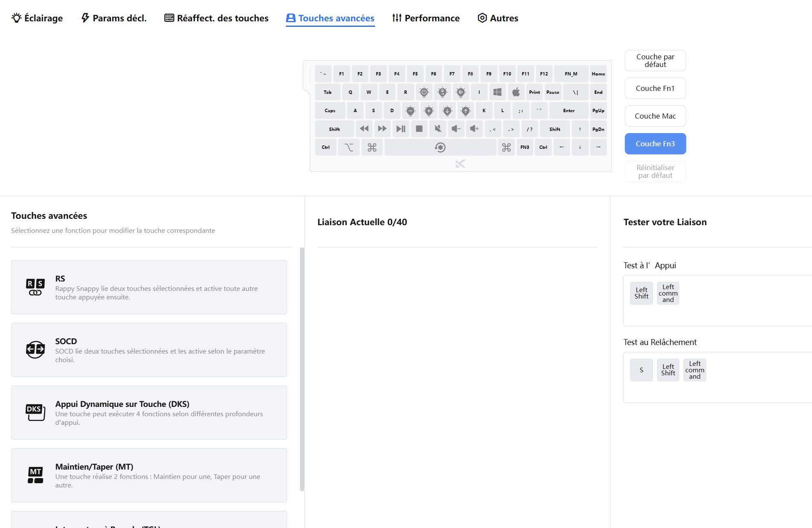The height and width of the screenshot is (528, 812).
Task: Select Couche Fn1 layer
Action: [x=655, y=88]
